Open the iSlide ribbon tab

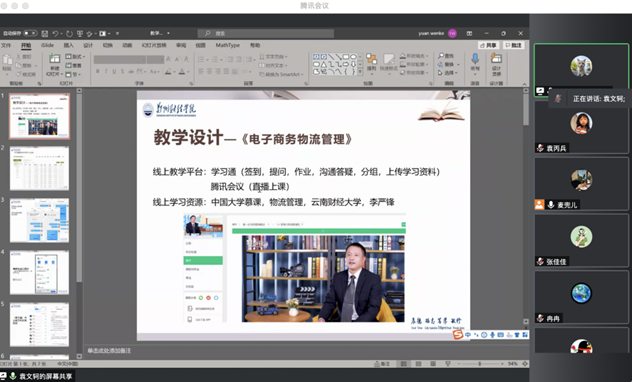point(47,45)
